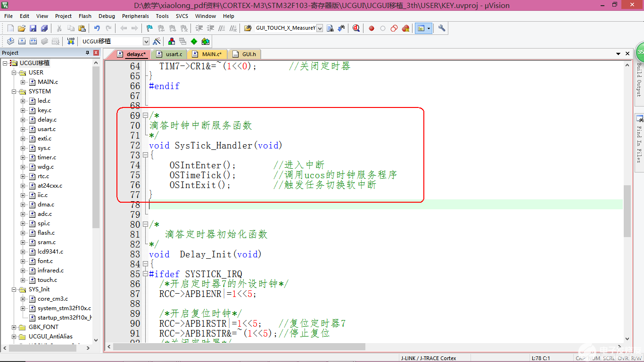The width and height of the screenshot is (644, 362).
Task: Place cursor on line 78 in editor
Action: pos(385,205)
